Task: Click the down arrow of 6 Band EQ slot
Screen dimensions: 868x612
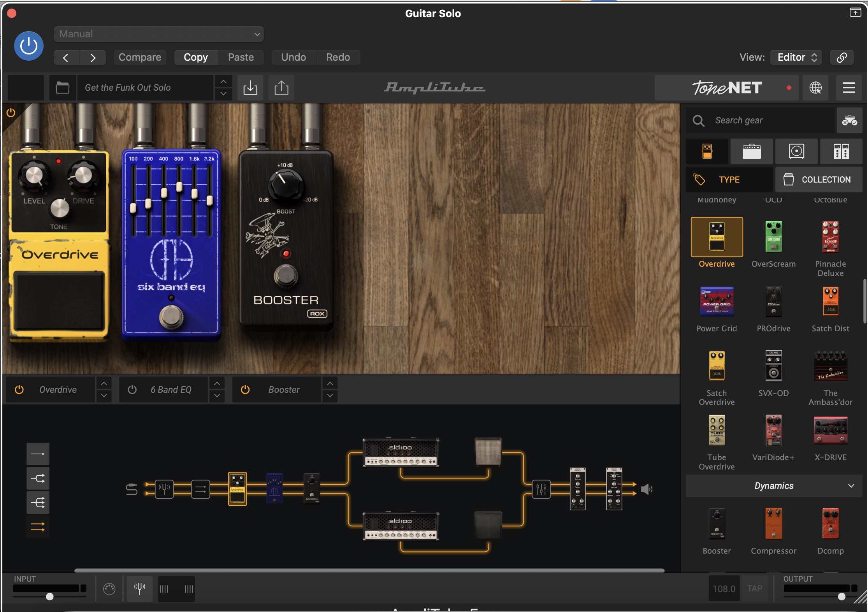Action: (217, 396)
